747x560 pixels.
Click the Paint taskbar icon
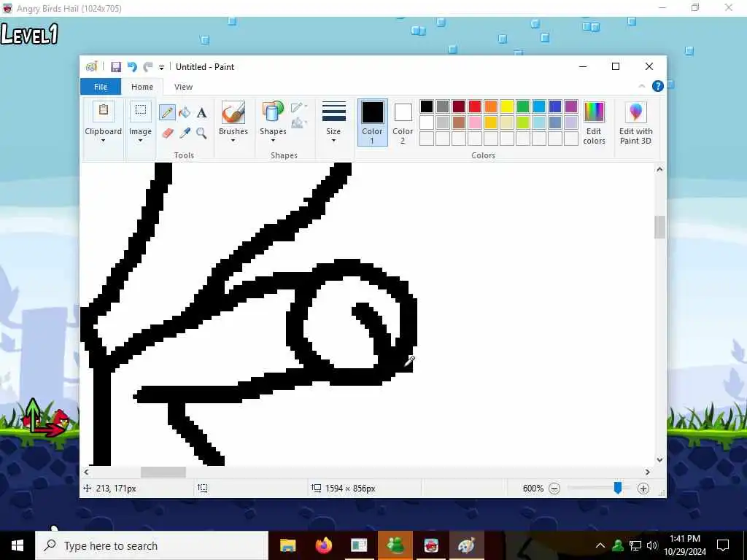(x=466, y=545)
